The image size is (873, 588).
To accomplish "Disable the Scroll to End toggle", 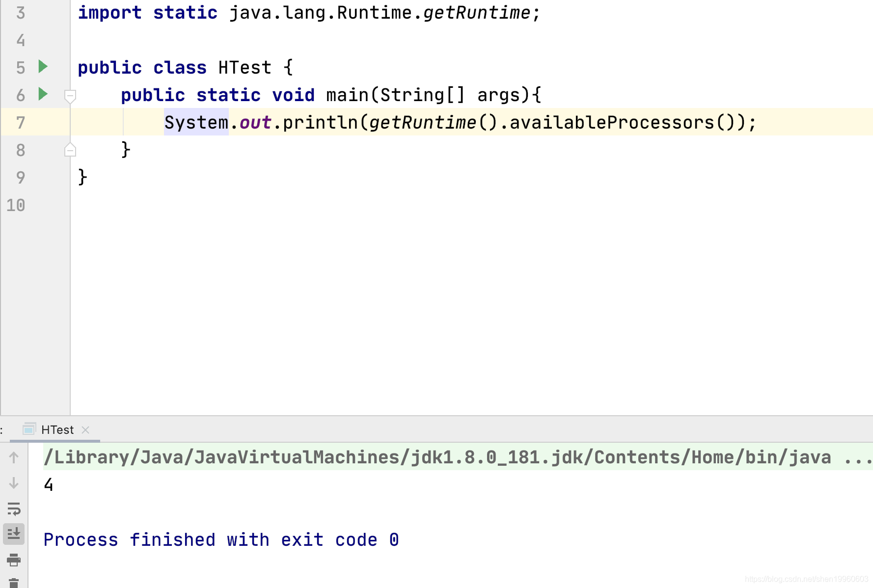I will click(14, 534).
